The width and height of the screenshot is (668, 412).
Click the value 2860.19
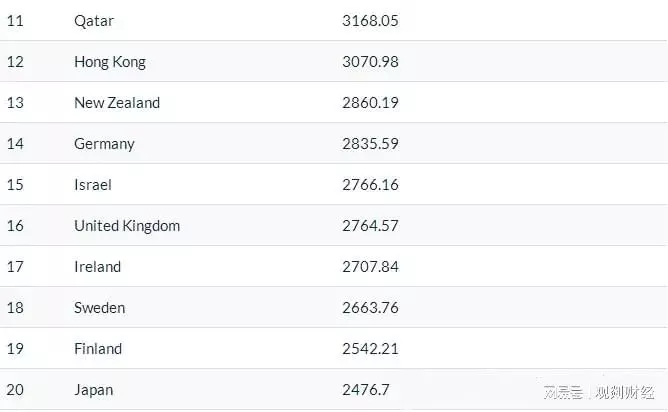(x=370, y=102)
